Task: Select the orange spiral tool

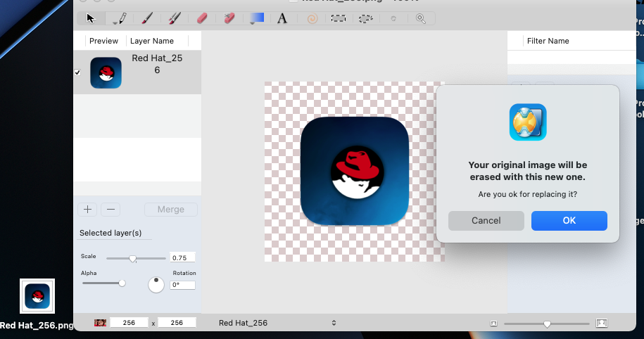Action: 312,18
